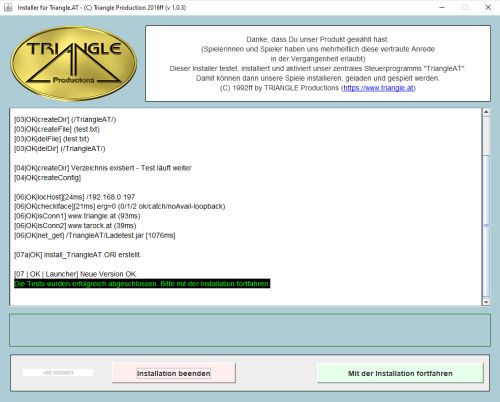Click the Triangle Productions gold logo
The width and height of the screenshot is (500, 402).
74,63
